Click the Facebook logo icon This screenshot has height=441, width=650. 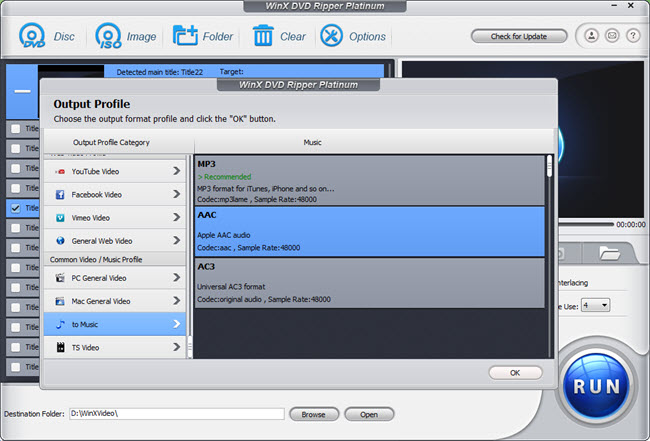coord(60,195)
